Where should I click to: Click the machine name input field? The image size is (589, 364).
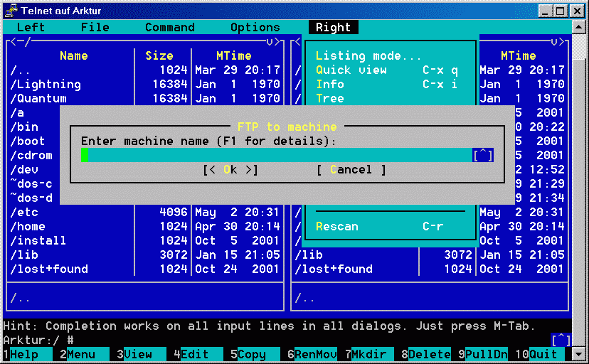276,155
